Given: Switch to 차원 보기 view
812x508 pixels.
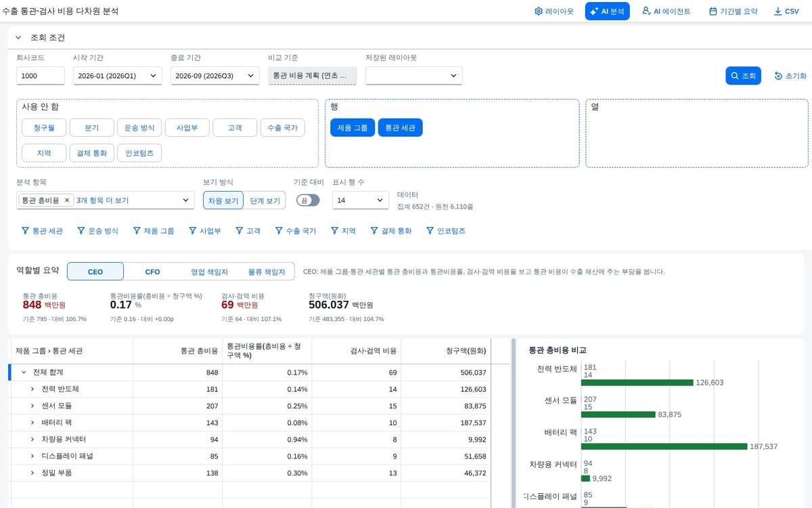Looking at the screenshot, I should (x=223, y=200).
